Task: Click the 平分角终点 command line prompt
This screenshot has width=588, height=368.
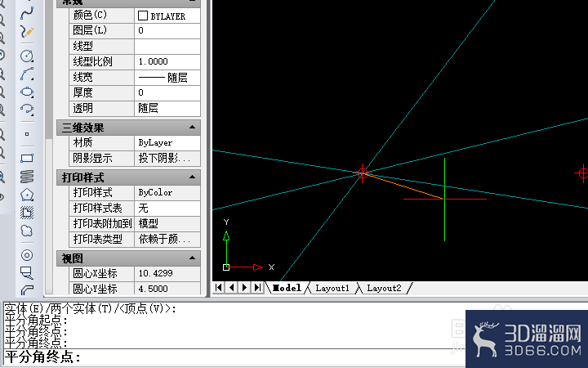Action: (42, 357)
